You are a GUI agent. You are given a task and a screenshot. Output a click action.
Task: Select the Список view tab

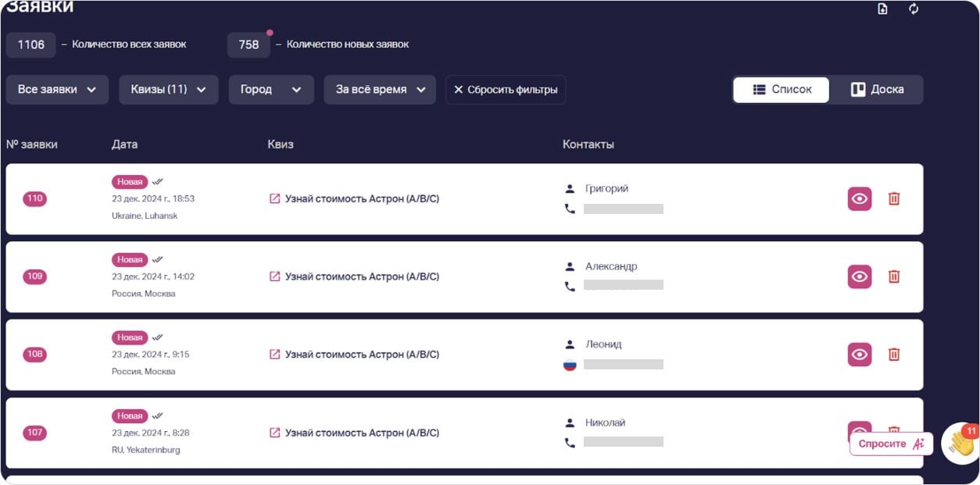coord(780,89)
